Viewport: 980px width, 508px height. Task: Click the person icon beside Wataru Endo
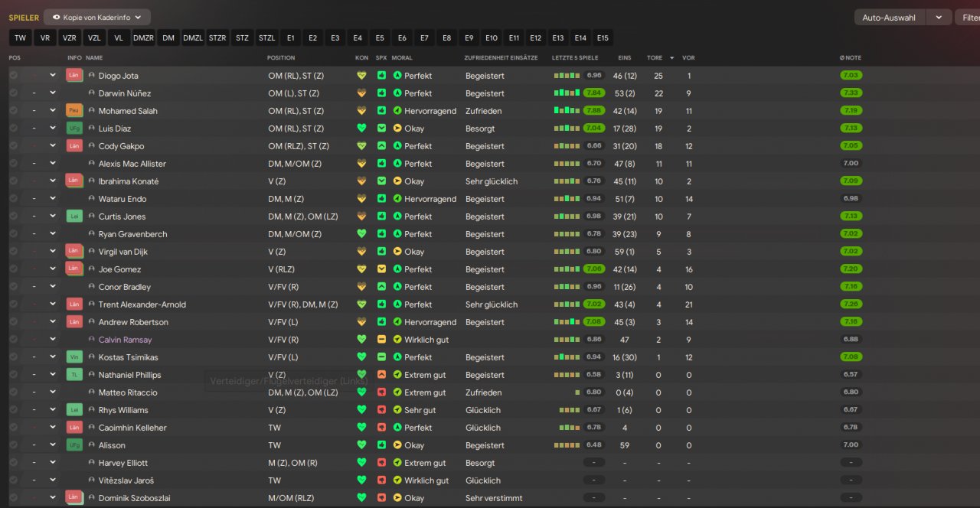92,199
